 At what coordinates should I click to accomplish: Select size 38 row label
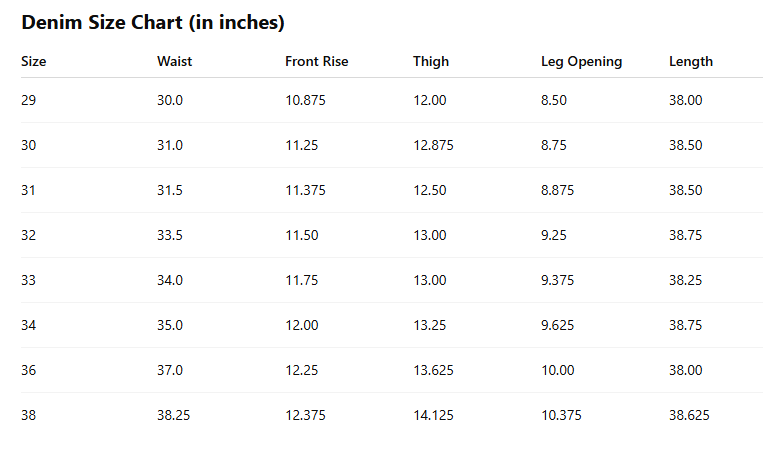[28, 415]
